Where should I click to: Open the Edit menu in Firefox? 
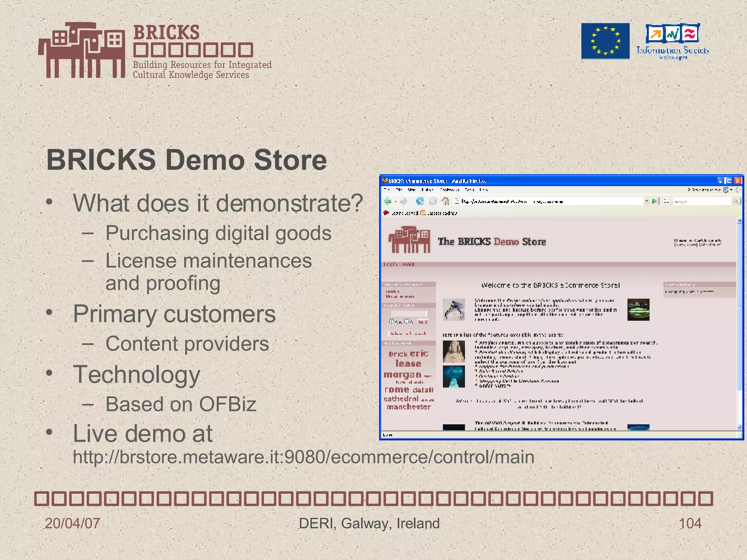coord(399,190)
